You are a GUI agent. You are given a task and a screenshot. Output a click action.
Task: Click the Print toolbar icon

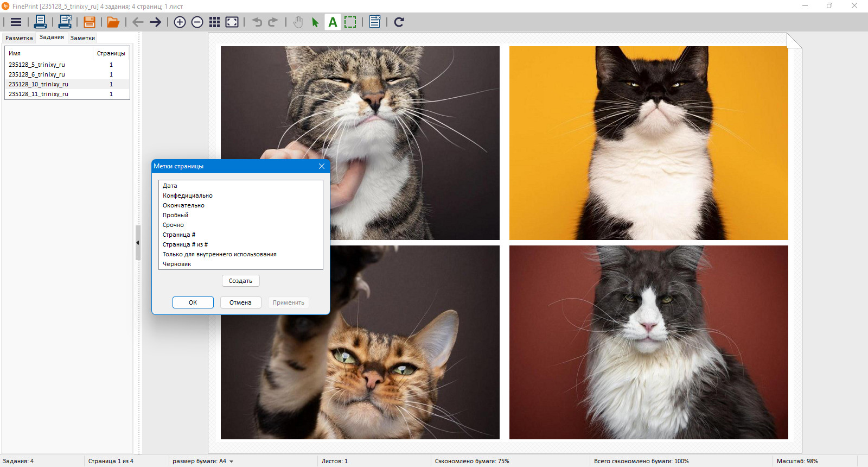tap(40, 22)
